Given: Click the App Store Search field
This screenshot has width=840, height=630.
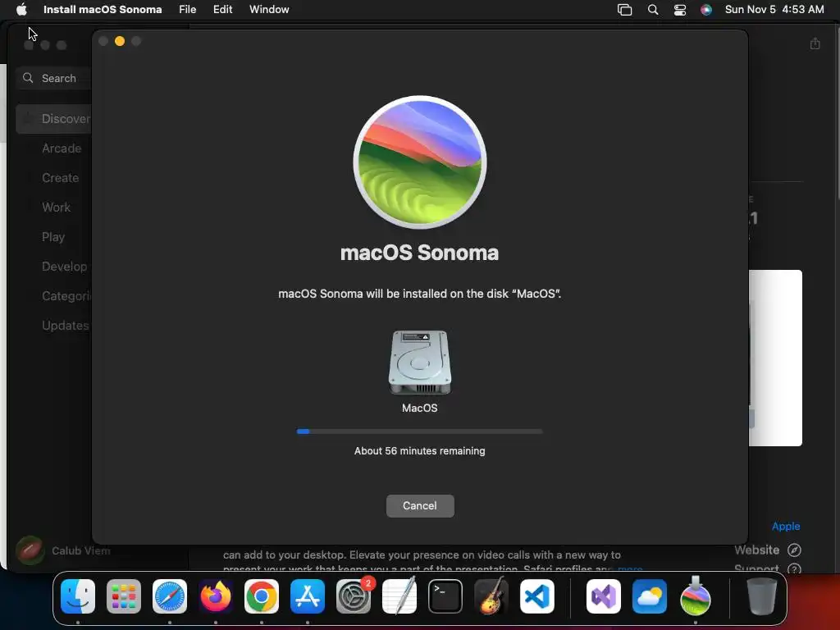Looking at the screenshot, I should pyautogui.click(x=53, y=78).
